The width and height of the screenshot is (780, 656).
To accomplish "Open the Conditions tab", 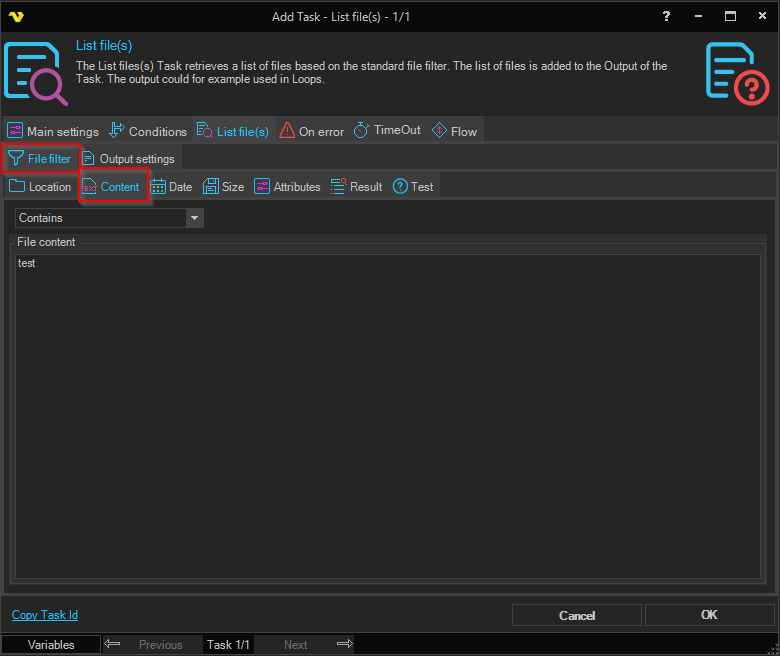I will pos(148,131).
